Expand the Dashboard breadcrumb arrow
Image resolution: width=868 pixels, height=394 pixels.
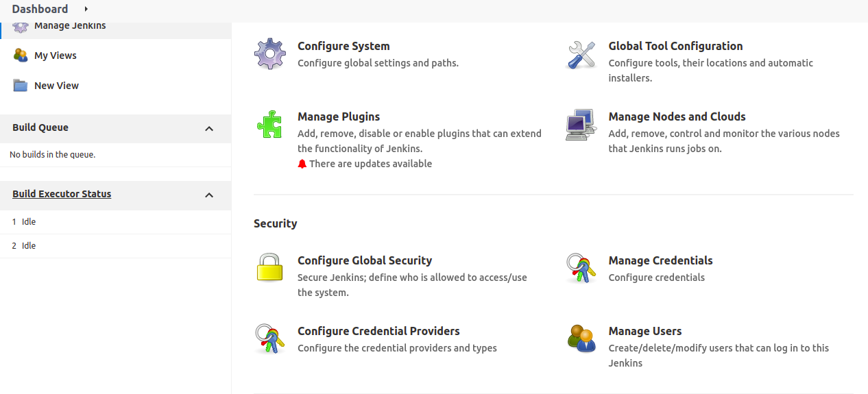(x=86, y=9)
